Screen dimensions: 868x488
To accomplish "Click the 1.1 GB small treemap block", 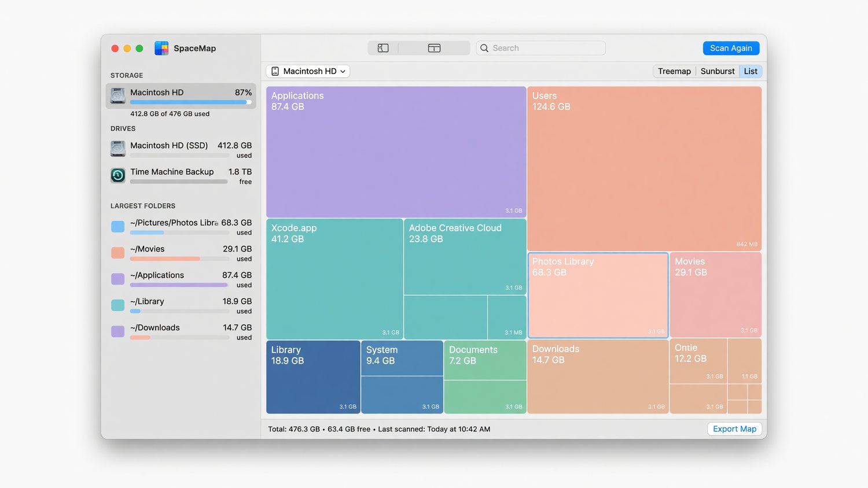I will click(x=745, y=361).
